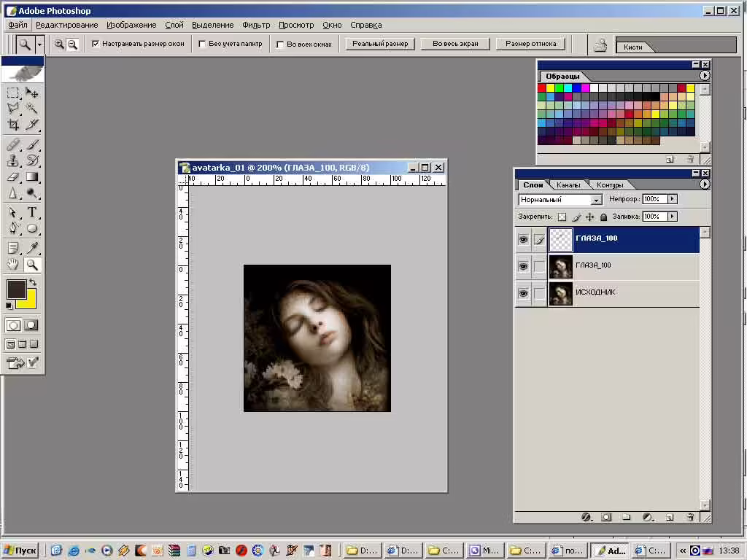
Task: Open the Фильтр menu
Action: 256,25
